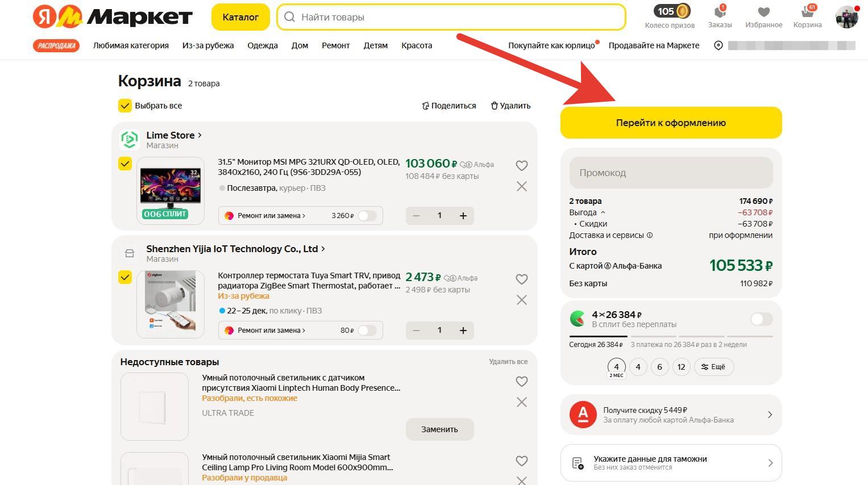Open the Одежда category
868x485 pixels.
(x=263, y=45)
